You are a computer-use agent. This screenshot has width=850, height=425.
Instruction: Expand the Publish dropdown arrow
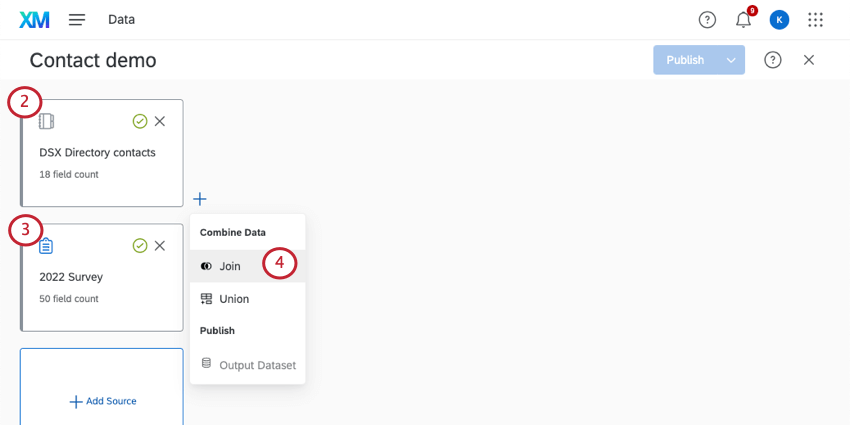pos(731,60)
